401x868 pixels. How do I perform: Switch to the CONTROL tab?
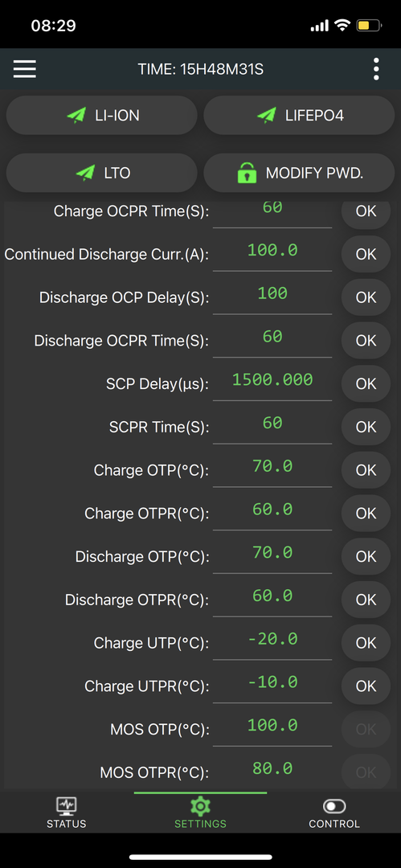pos(334,812)
